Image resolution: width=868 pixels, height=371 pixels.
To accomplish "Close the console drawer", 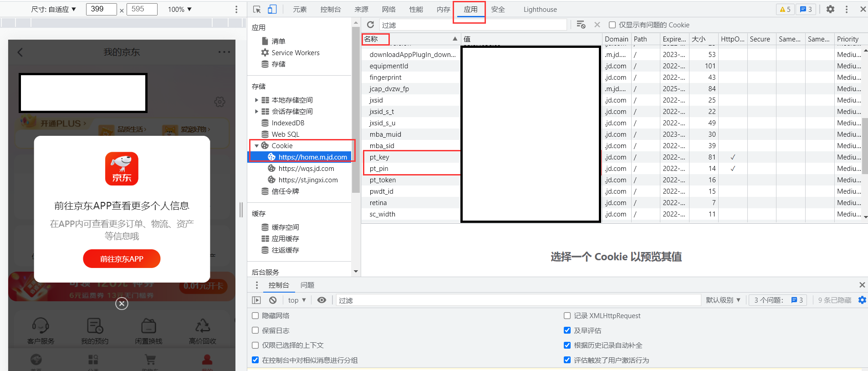I will pos(862,285).
